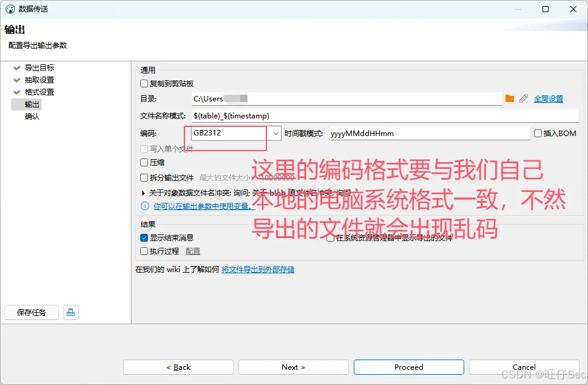Image resolution: width=588 pixels, height=385 pixels.
Task: Click the 文件名称模式 input field
Action: click(x=385, y=116)
